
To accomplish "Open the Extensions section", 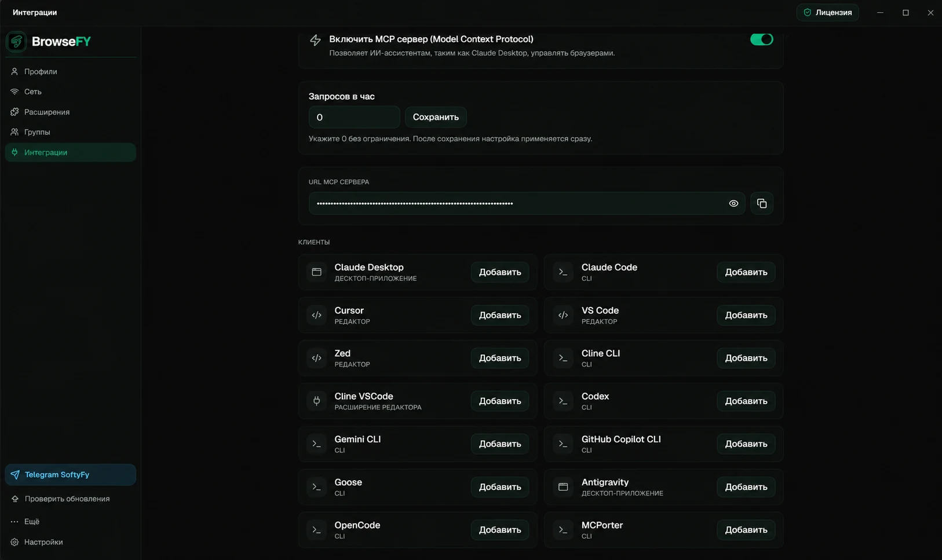I will (71, 112).
